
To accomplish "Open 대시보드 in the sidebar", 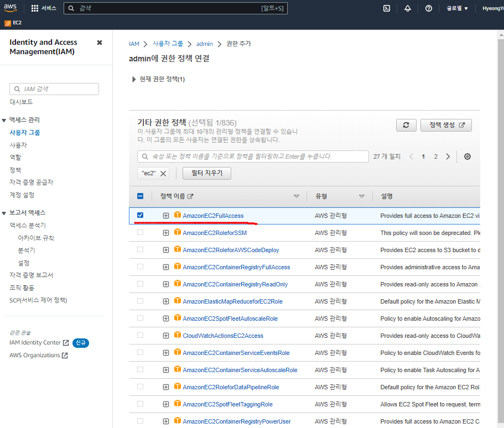I will [21, 102].
